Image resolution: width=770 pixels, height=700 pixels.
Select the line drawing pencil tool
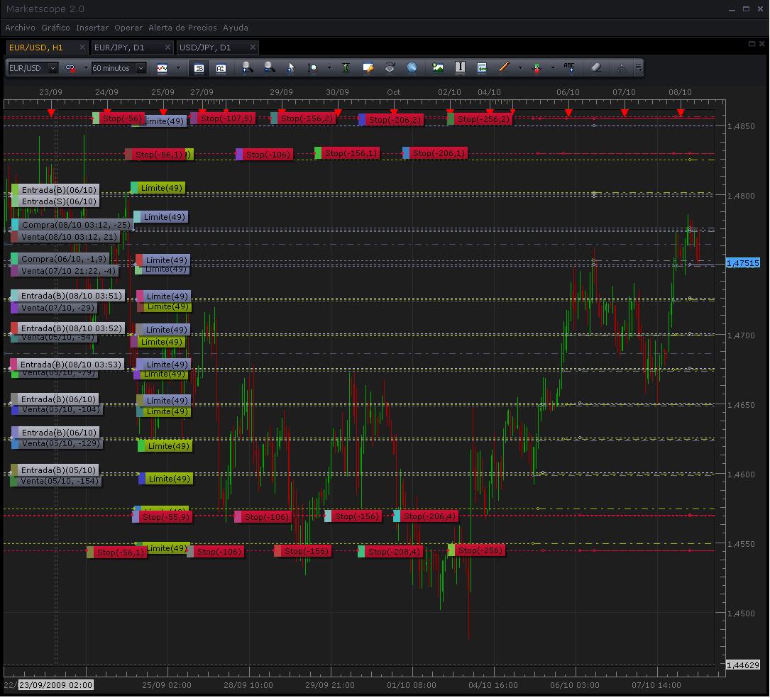505,68
